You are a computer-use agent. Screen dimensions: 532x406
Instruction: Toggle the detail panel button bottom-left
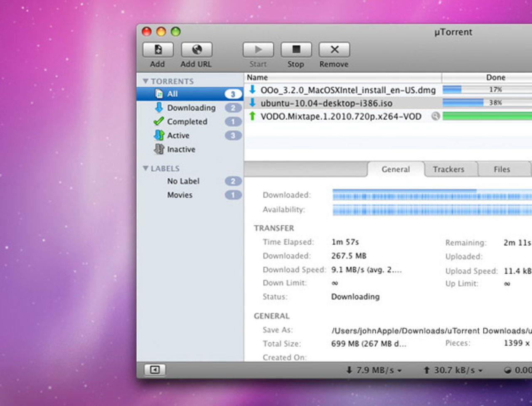point(155,370)
